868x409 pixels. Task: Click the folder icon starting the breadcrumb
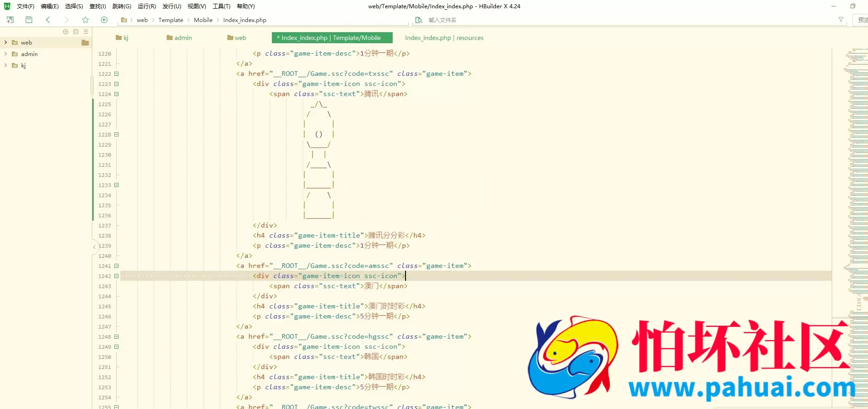point(124,20)
